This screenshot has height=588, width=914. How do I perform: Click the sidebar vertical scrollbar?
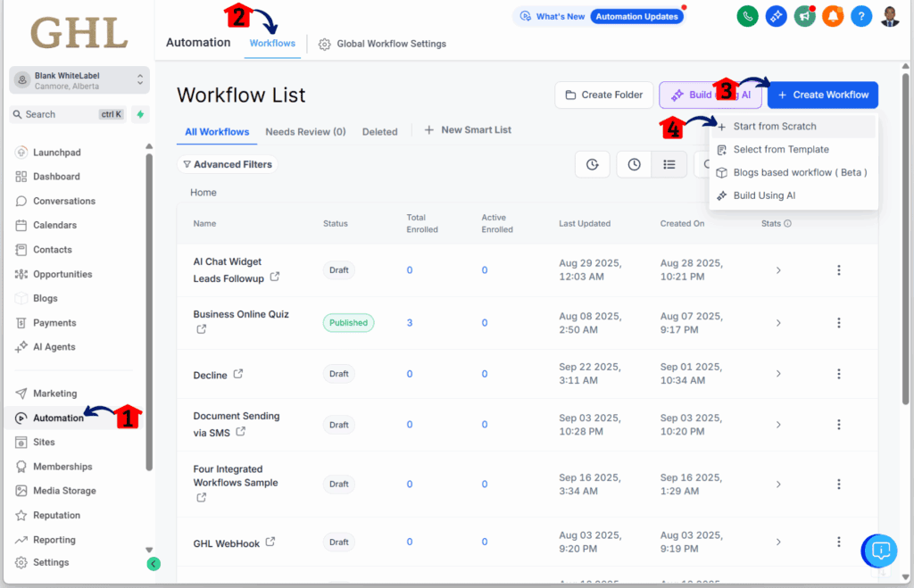(149, 311)
